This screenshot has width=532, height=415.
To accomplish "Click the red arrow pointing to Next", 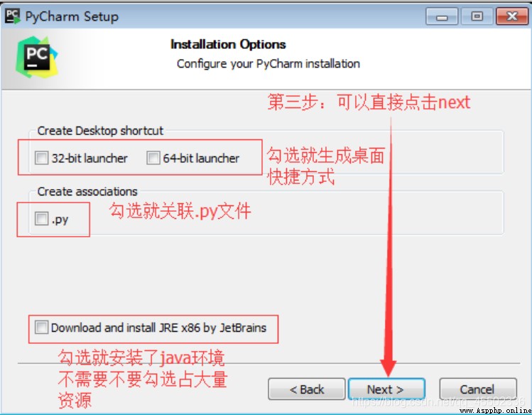I will (x=389, y=247).
